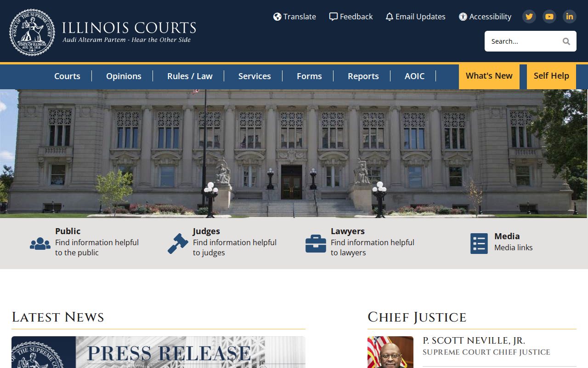
Task: Click the Chief Justice section heading
Action: pyautogui.click(x=417, y=317)
